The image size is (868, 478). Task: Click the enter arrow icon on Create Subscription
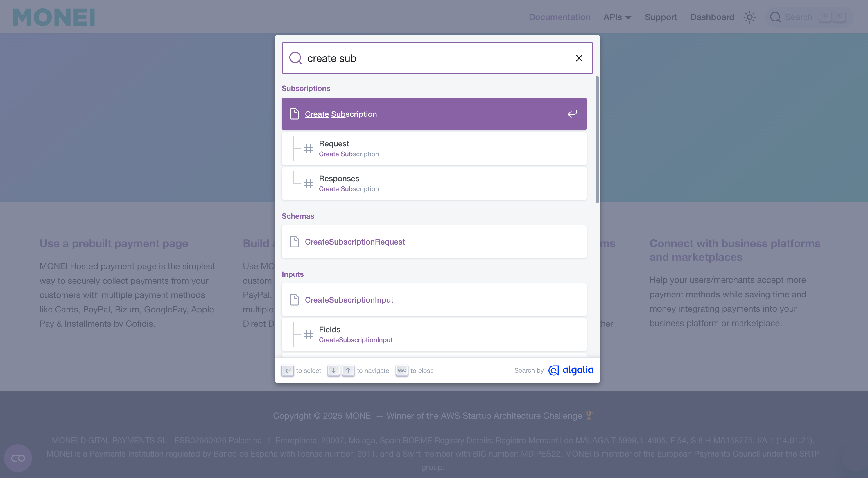pos(572,114)
